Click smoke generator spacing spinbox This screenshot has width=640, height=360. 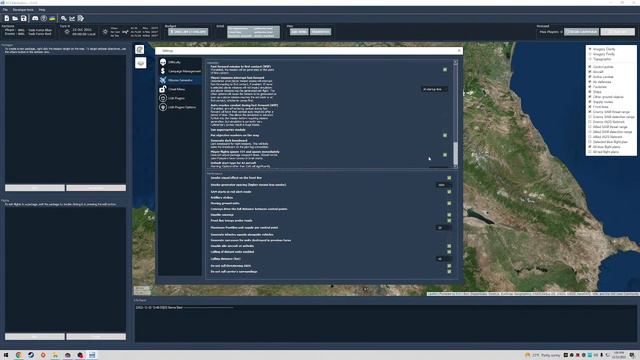tap(443, 185)
